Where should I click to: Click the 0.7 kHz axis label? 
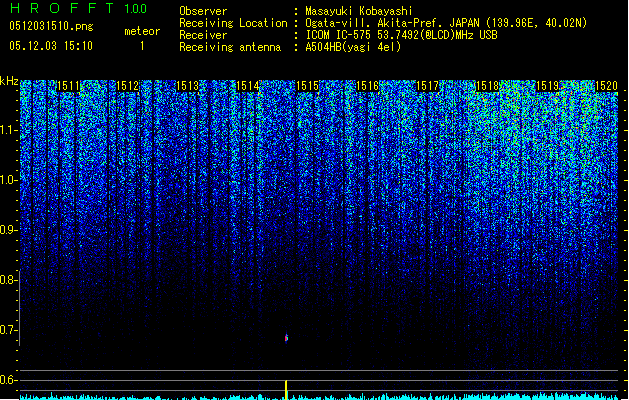8,330
